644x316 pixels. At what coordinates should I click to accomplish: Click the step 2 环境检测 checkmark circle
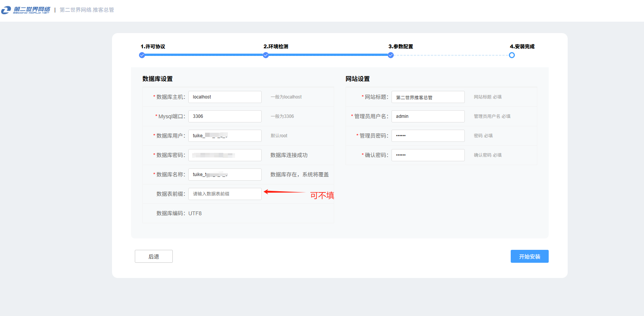[x=266, y=55]
